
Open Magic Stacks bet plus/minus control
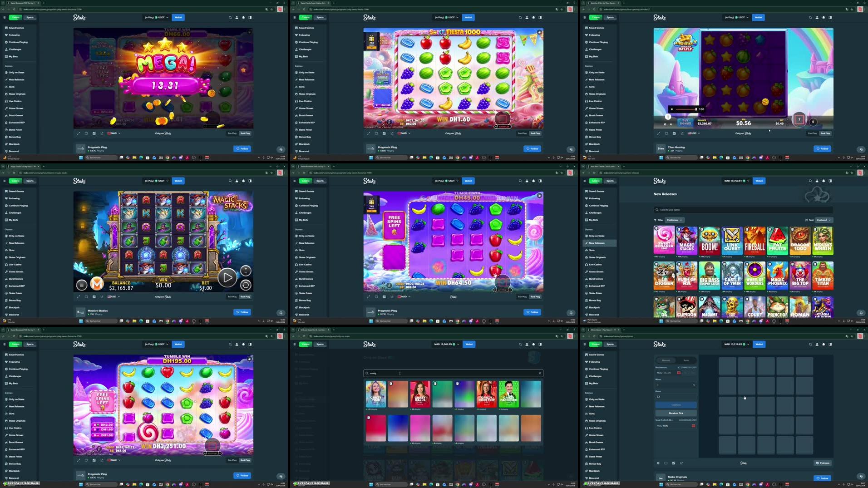pyautogui.click(x=246, y=271)
